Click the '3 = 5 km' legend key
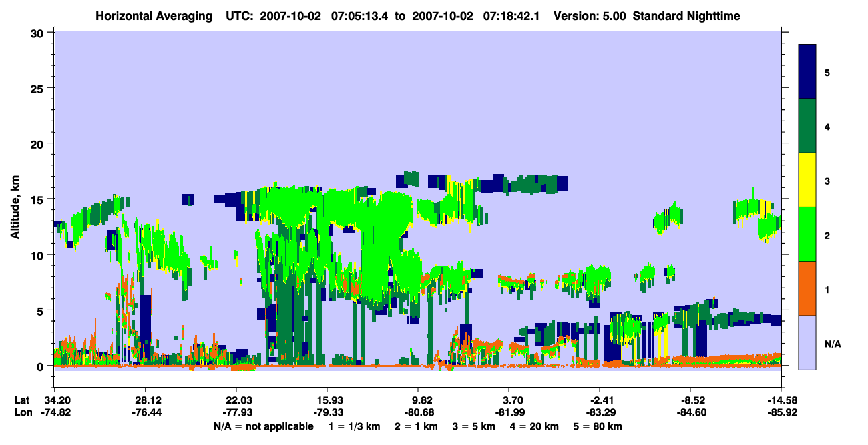This screenshot has height=445, width=868. pos(474,426)
